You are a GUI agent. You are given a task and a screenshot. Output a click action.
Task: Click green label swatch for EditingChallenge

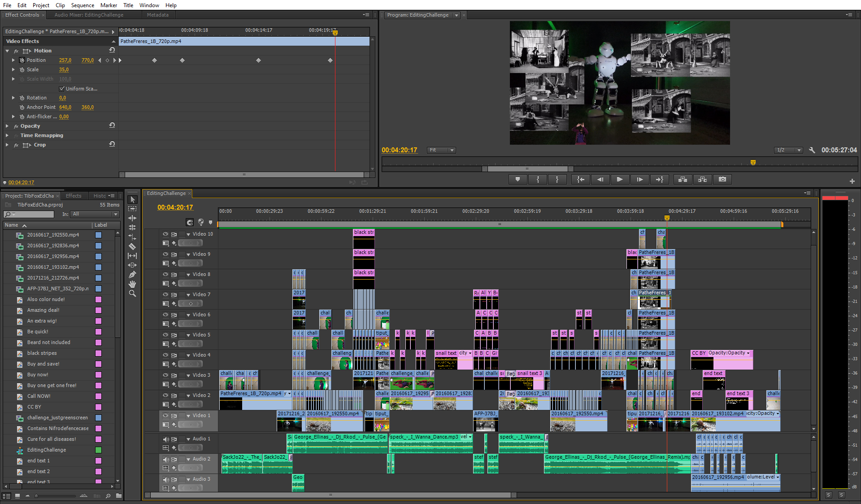tap(98, 450)
